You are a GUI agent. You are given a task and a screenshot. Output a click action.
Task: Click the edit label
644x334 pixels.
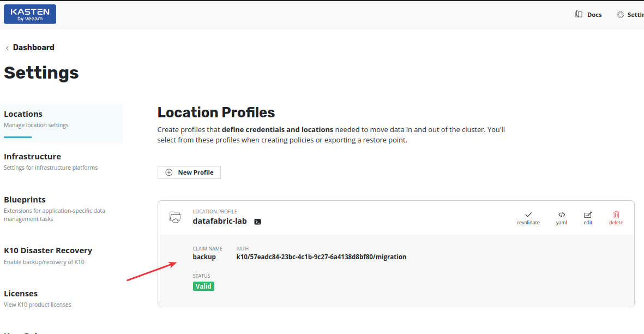(588, 223)
